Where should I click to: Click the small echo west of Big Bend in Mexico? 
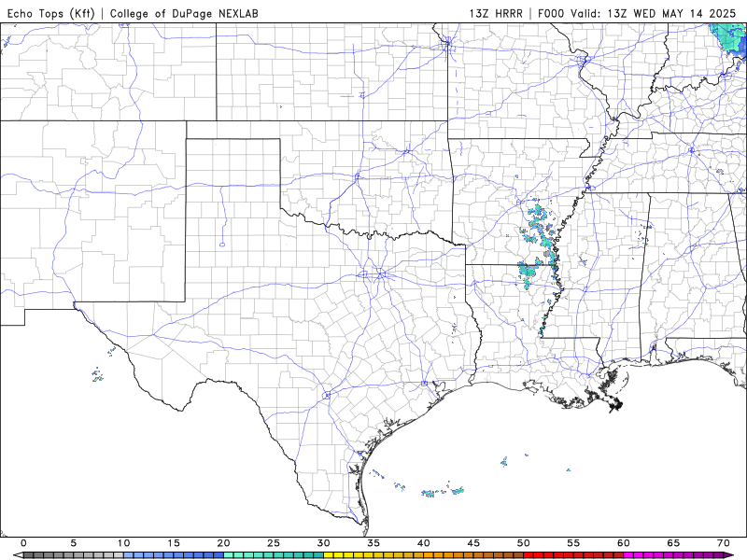98,376
